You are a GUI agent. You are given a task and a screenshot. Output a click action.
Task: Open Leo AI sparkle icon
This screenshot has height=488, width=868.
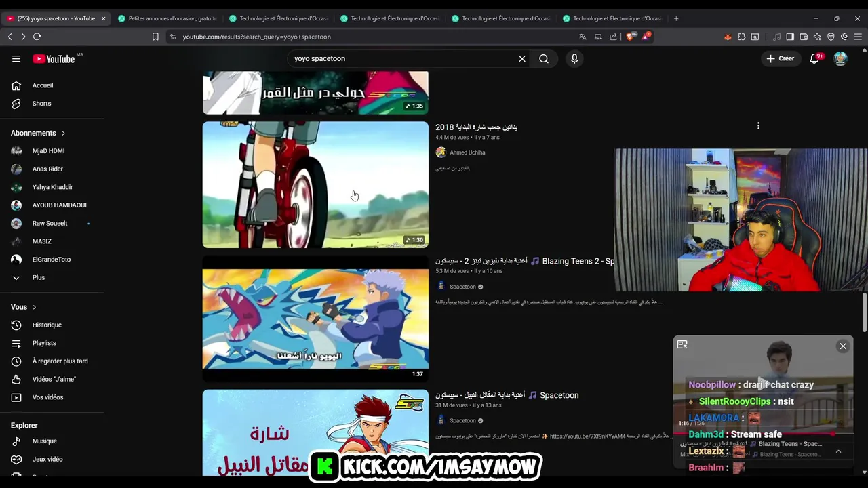817,37
